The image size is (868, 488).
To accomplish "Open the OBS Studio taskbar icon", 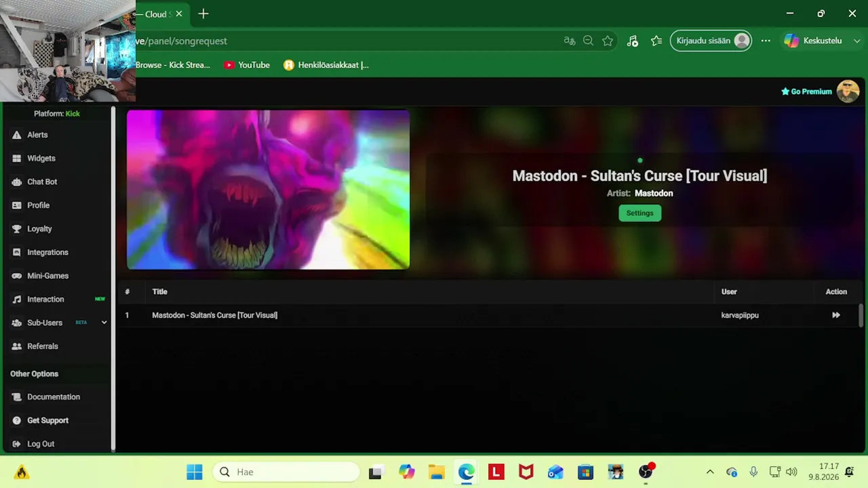I will pyautogui.click(x=646, y=472).
